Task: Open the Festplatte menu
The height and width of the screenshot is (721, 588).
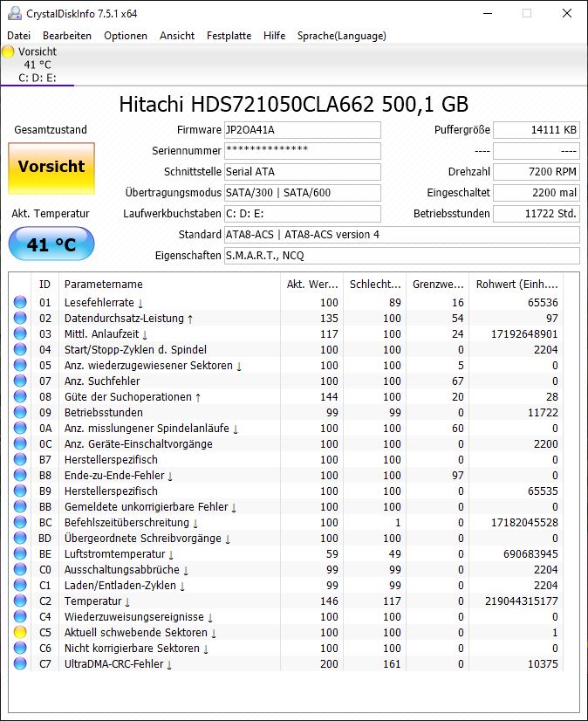Action: click(229, 36)
